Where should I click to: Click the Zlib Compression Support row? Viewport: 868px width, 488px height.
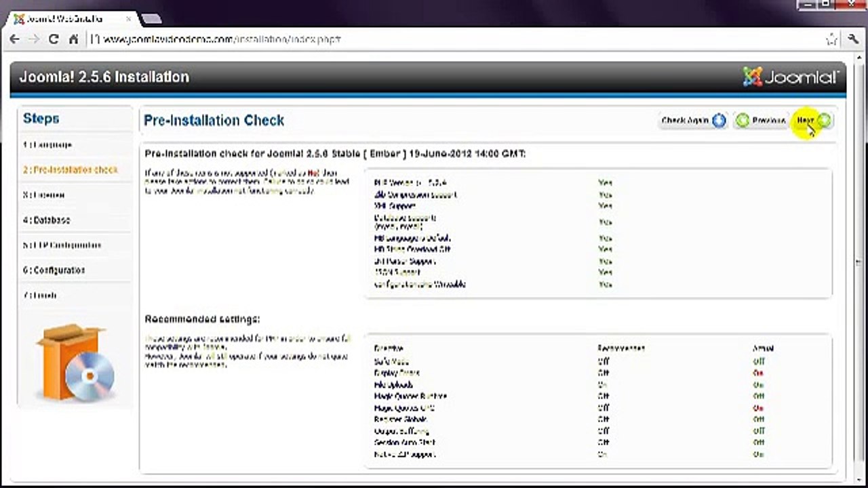coord(415,195)
